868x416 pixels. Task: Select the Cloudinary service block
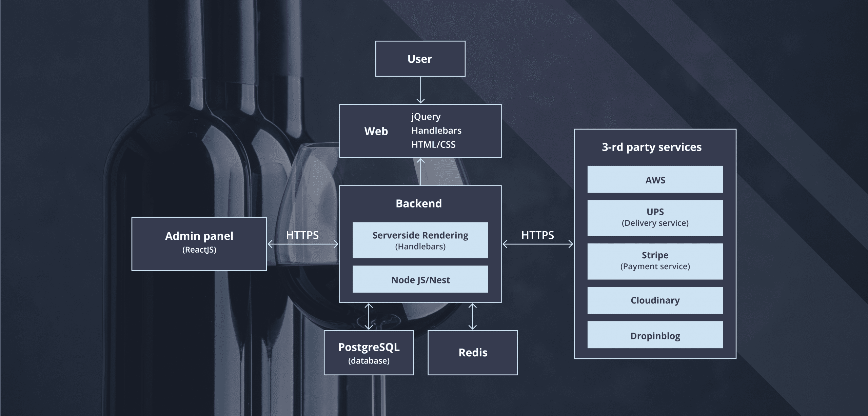(x=655, y=300)
